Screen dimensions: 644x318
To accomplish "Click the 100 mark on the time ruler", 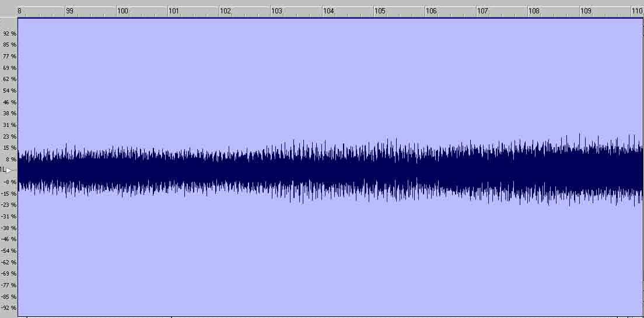I will click(123, 11).
